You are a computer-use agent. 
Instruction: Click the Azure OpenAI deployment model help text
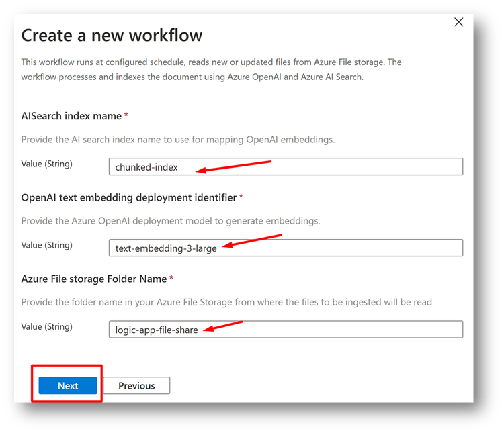tap(171, 221)
